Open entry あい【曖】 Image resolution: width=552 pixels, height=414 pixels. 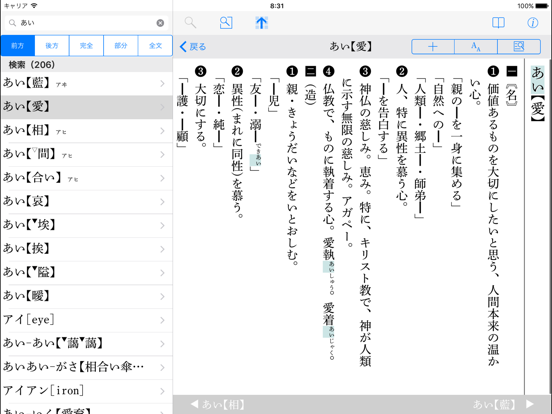point(87,296)
